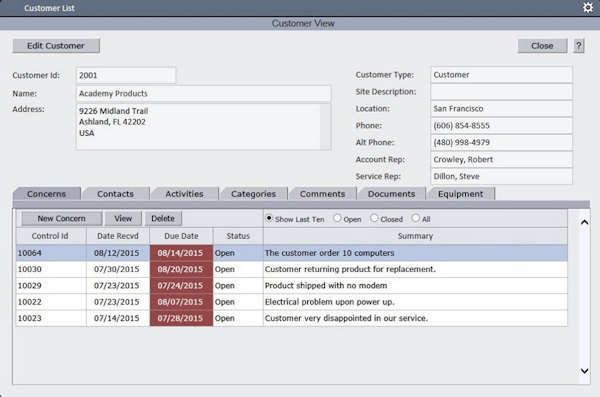Click the Phone field (606) 854-8555
The height and width of the screenshot is (397, 600).
[501, 126]
